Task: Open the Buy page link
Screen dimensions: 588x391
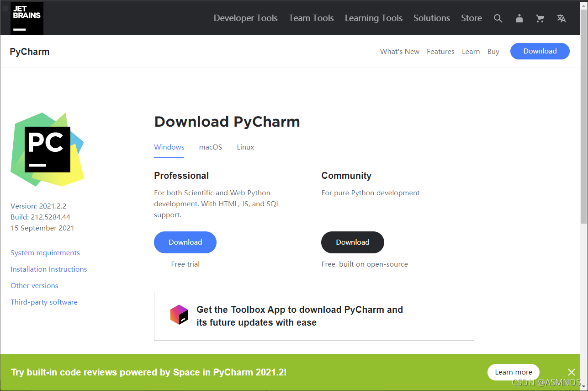Action: [x=493, y=52]
